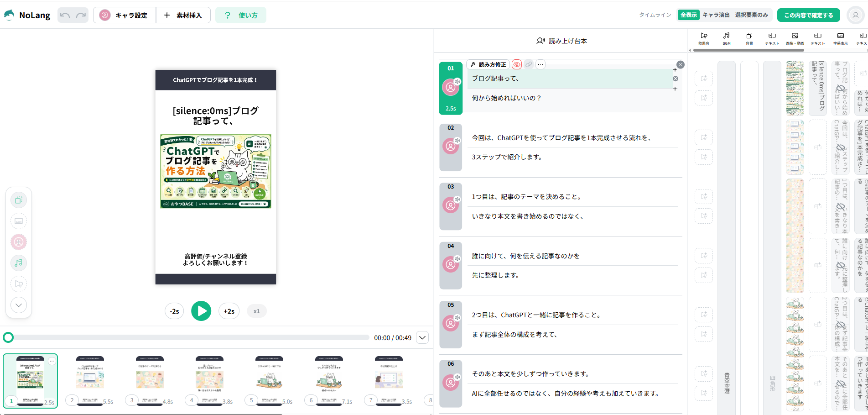Click the music note icon in left toolbar
This screenshot has height=415, width=868.
click(x=19, y=263)
